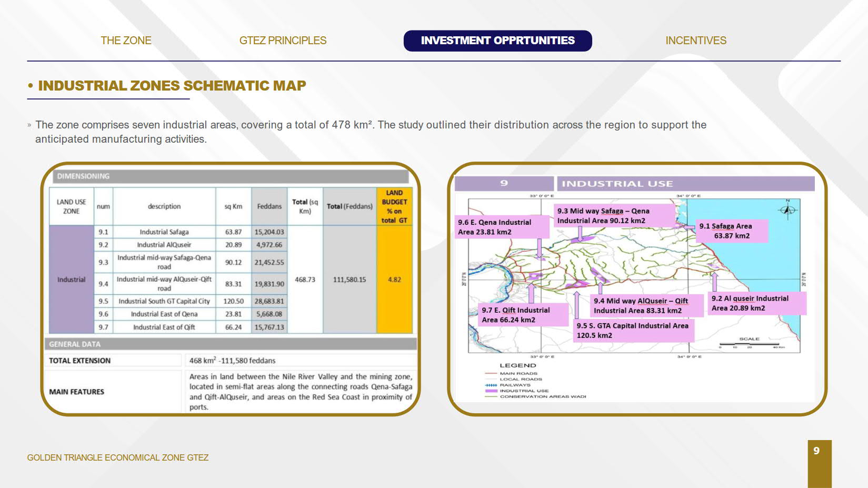The height and width of the screenshot is (488, 868).
Task: Click the 9.4 Mid way AlQuseir – Qift label
Action: [646, 306]
